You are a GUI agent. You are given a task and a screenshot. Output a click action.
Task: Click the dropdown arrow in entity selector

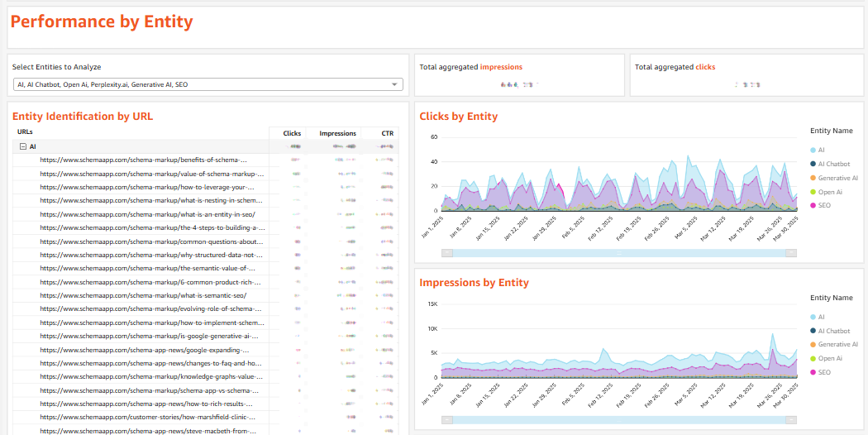[x=394, y=84]
